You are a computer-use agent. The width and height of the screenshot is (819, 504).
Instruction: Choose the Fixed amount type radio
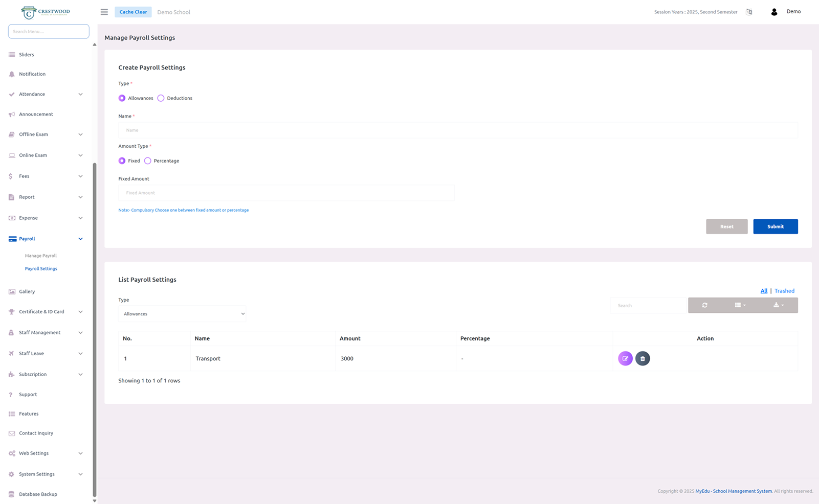click(122, 161)
